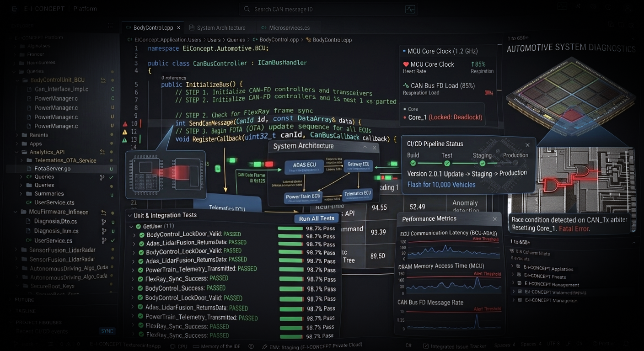Screen dimensions: 644x351
Task: Toggle the first BodyControl_LockDoor_Valid test check
Action: point(142,235)
